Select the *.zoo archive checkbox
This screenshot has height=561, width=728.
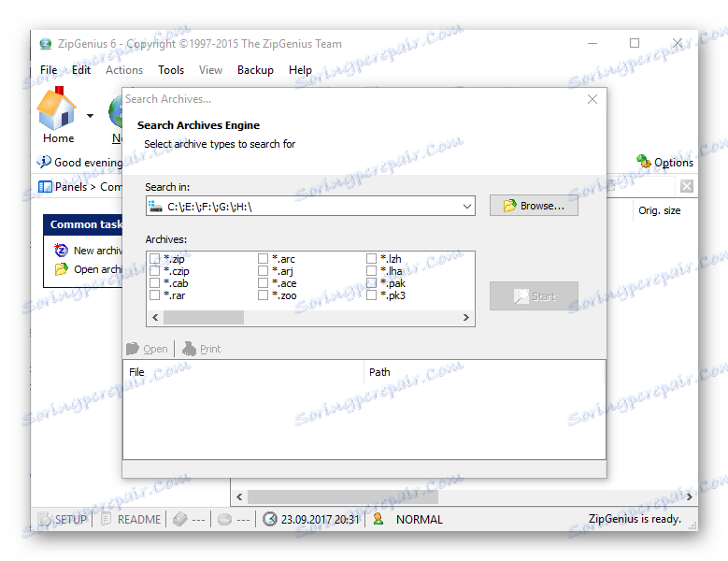[x=263, y=295]
